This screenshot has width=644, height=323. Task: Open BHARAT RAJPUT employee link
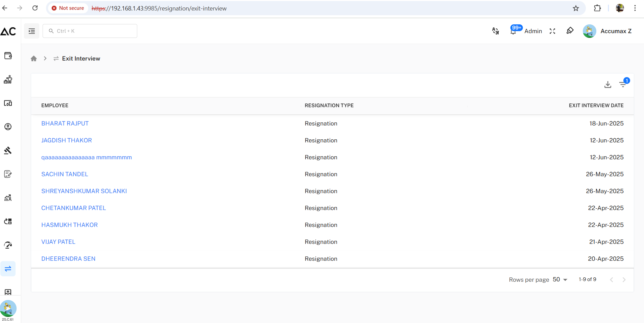point(65,123)
